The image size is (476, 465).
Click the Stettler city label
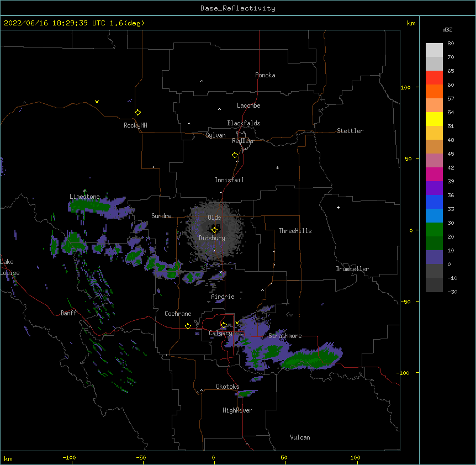(x=350, y=131)
